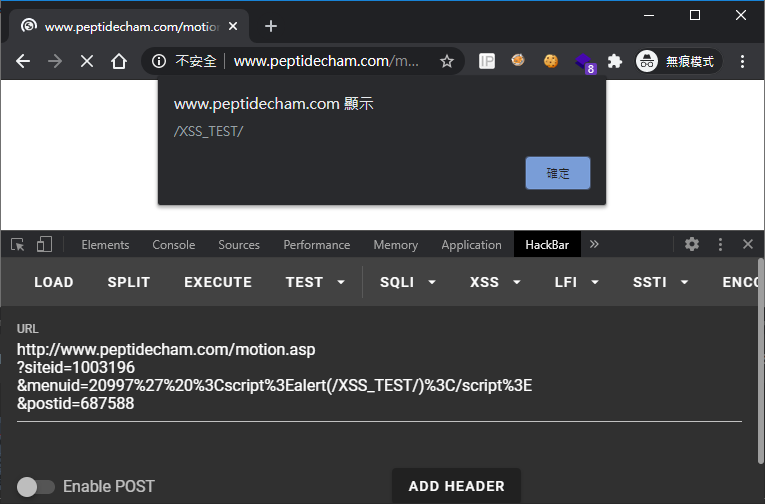The height and width of the screenshot is (504, 765).
Task: View site information for insecure connection
Action: coord(159,61)
